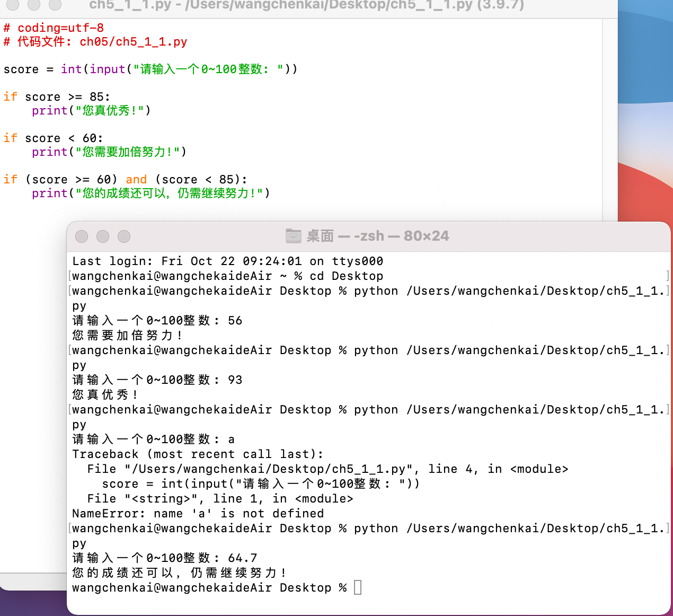Click the print("您需要加倍努力!") line in editor
Image resolution: width=673 pixels, height=616 pixels.
coord(109,152)
